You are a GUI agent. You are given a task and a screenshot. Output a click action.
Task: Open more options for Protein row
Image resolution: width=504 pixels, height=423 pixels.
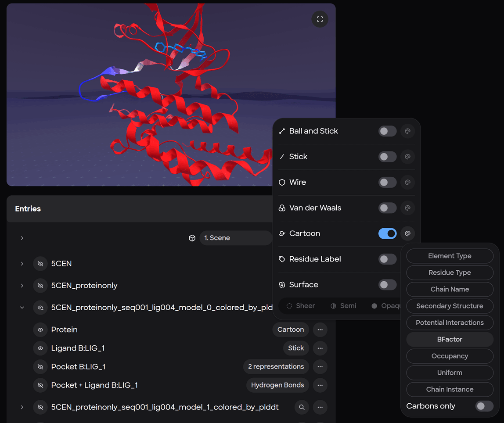[x=320, y=330]
